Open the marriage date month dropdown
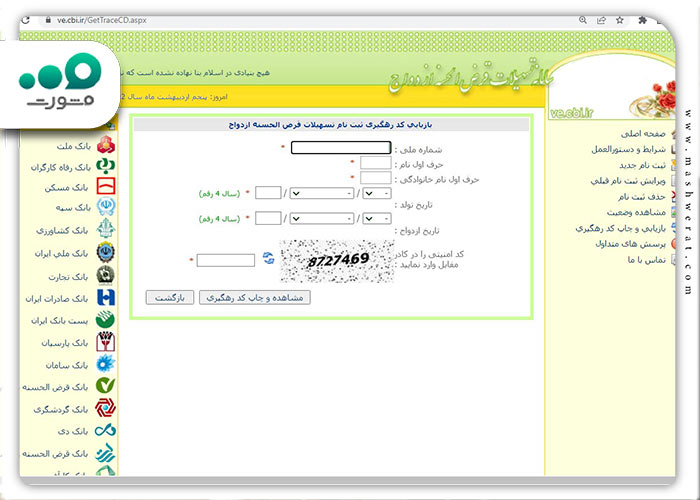The height and width of the screenshot is (500, 700). (321, 219)
